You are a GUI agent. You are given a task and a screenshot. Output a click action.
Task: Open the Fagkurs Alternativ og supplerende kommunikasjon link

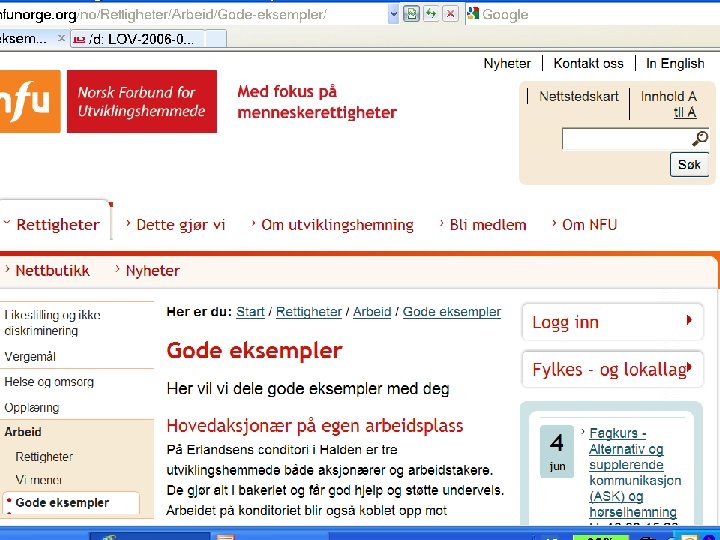tap(635, 472)
